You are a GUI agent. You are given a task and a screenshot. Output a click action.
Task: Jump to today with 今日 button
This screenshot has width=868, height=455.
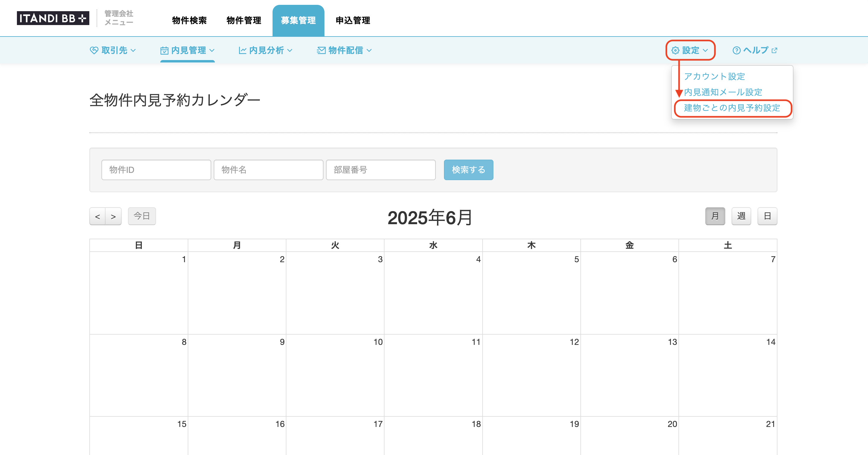point(142,216)
